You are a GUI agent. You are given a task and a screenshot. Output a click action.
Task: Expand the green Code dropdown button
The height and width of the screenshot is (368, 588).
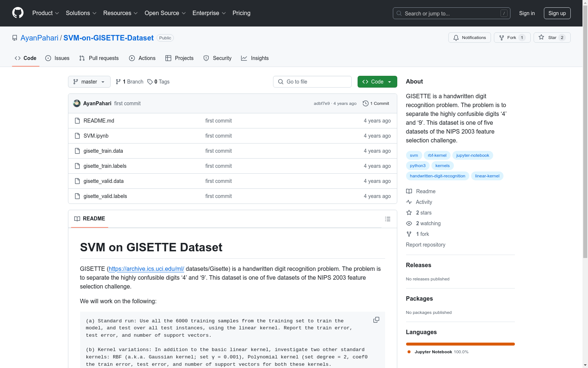point(377,82)
